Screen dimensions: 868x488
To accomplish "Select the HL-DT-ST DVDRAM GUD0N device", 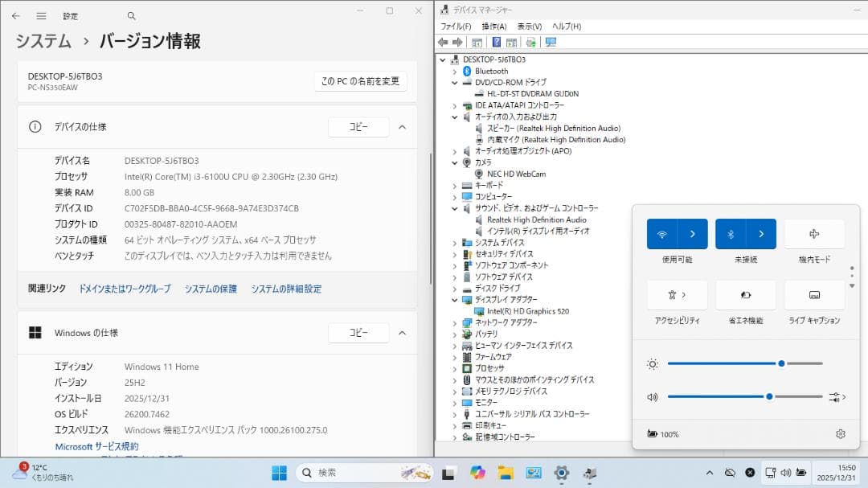I will coord(532,93).
